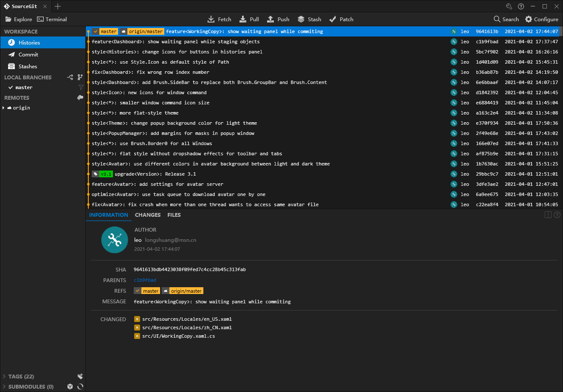Click the Pull toolbar button
This screenshot has width=563, height=392.
coord(249,19)
